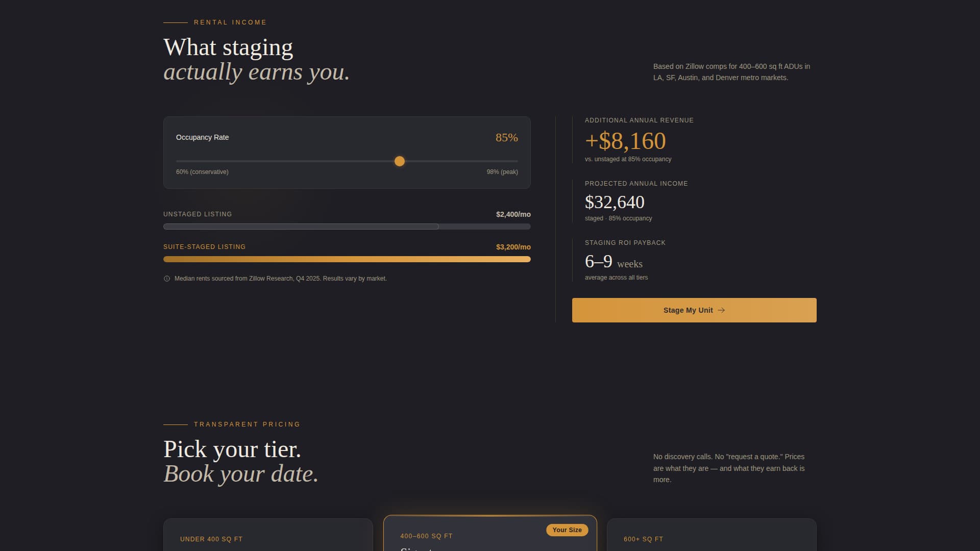Click the info icon beside the Zillow rents note
This screenshot has width=980, height=551.
(x=167, y=279)
